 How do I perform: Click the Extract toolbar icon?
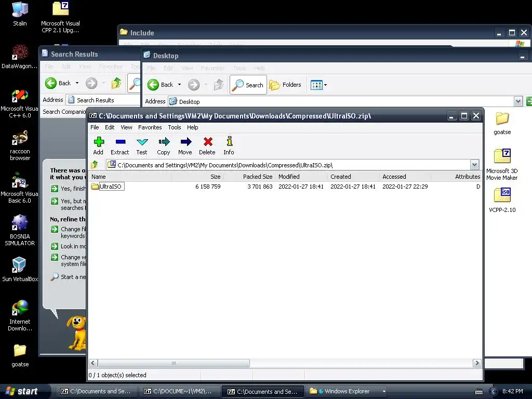[120, 146]
